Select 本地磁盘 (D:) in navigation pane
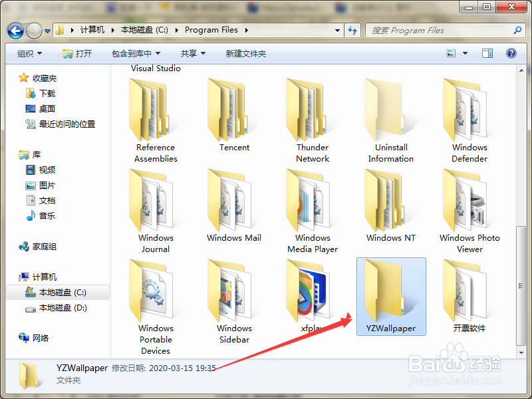The width and height of the screenshot is (532, 399). 57,308
